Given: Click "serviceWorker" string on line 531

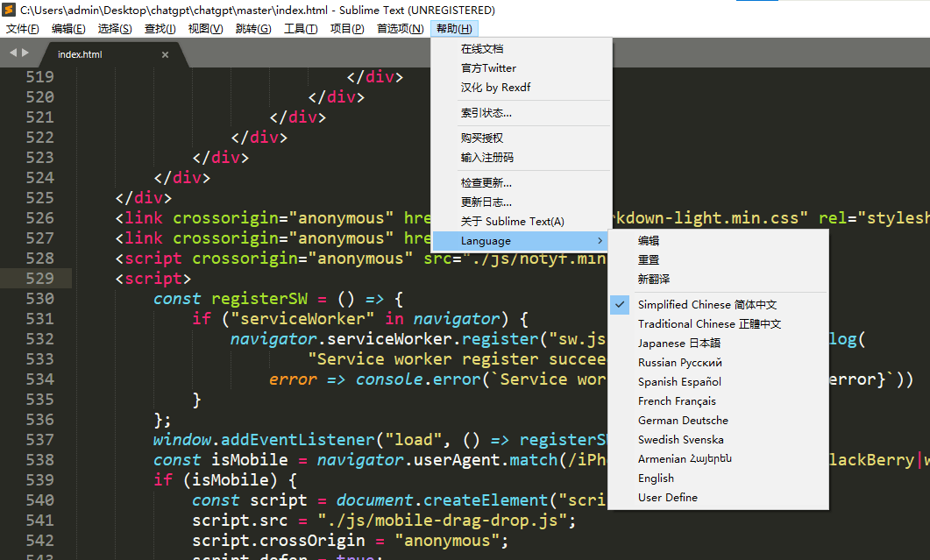Looking at the screenshot, I should click(302, 318).
